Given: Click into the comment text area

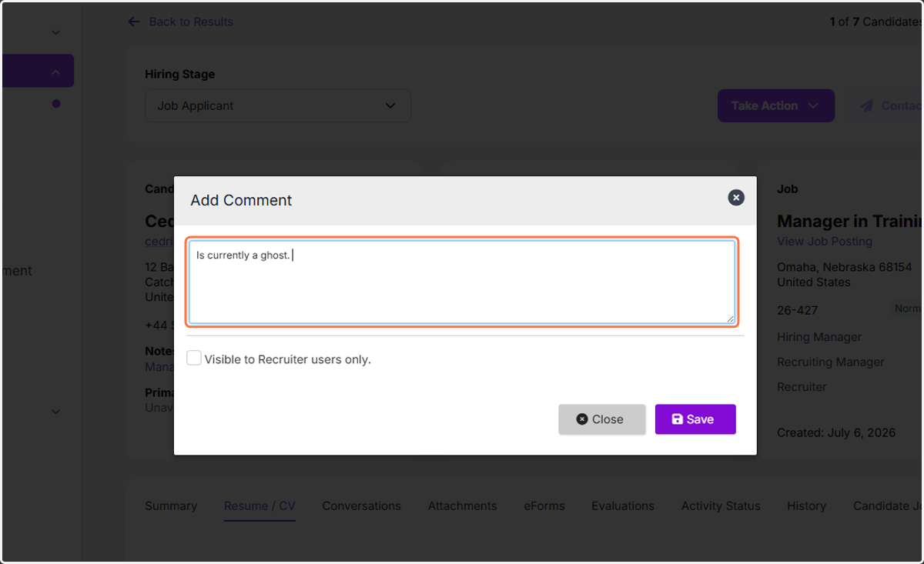Looking at the screenshot, I should tap(462, 282).
